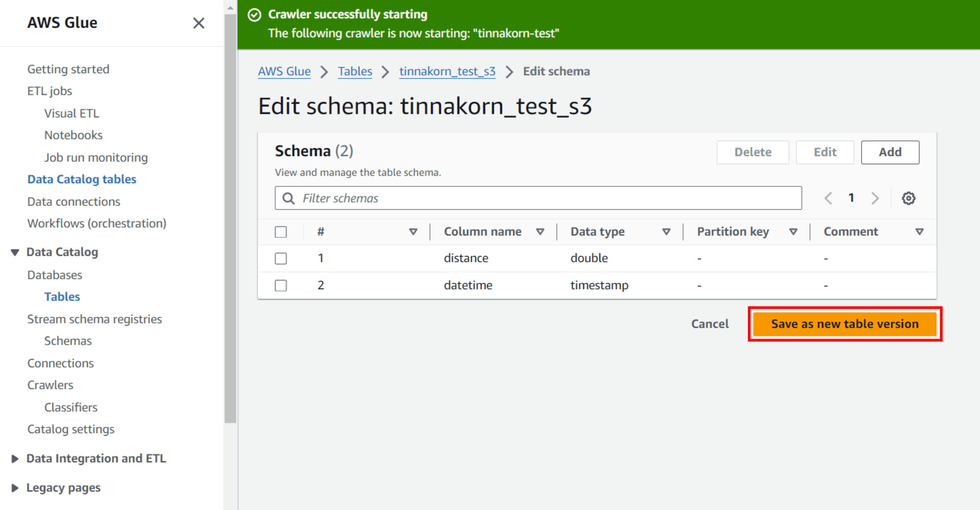Go to previous page of schema
Viewport: 980px width, 510px height.
click(x=828, y=198)
